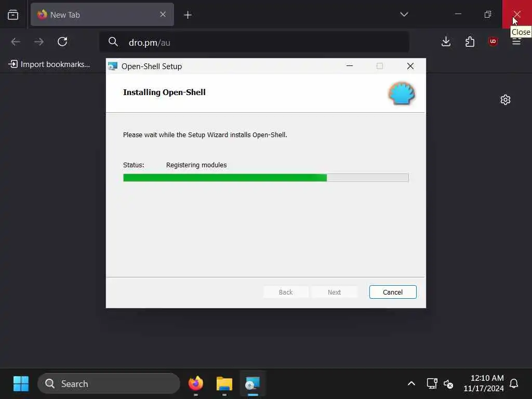Restore down the Firefox window
The image size is (532, 399).
[x=487, y=14]
